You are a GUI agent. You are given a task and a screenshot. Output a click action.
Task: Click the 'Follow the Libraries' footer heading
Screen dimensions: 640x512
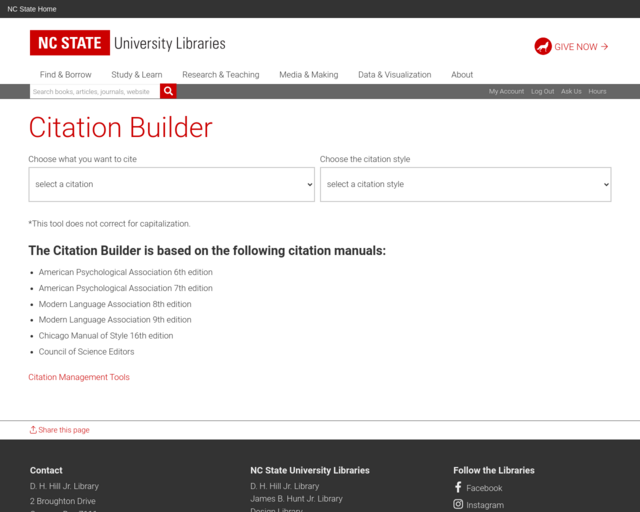pos(493,470)
